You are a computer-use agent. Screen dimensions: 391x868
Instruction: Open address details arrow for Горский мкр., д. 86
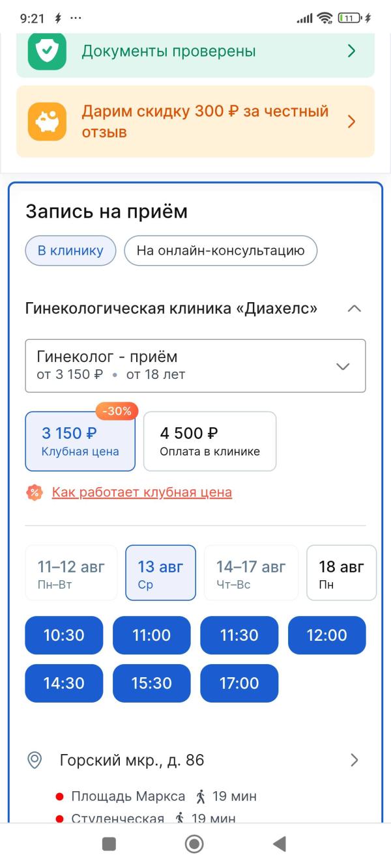coord(355,760)
